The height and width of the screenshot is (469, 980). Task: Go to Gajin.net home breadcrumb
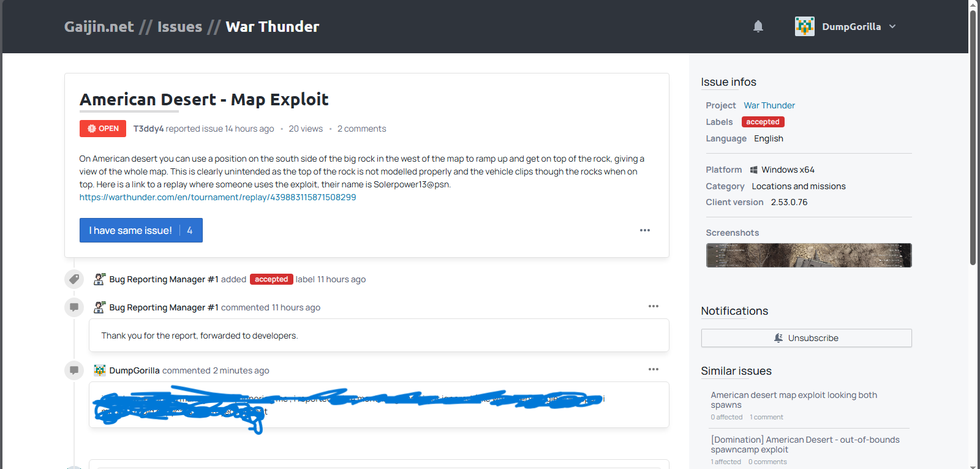99,27
